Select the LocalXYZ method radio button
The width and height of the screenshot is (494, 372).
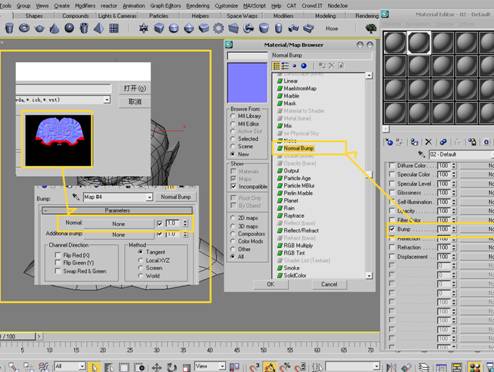click(141, 261)
